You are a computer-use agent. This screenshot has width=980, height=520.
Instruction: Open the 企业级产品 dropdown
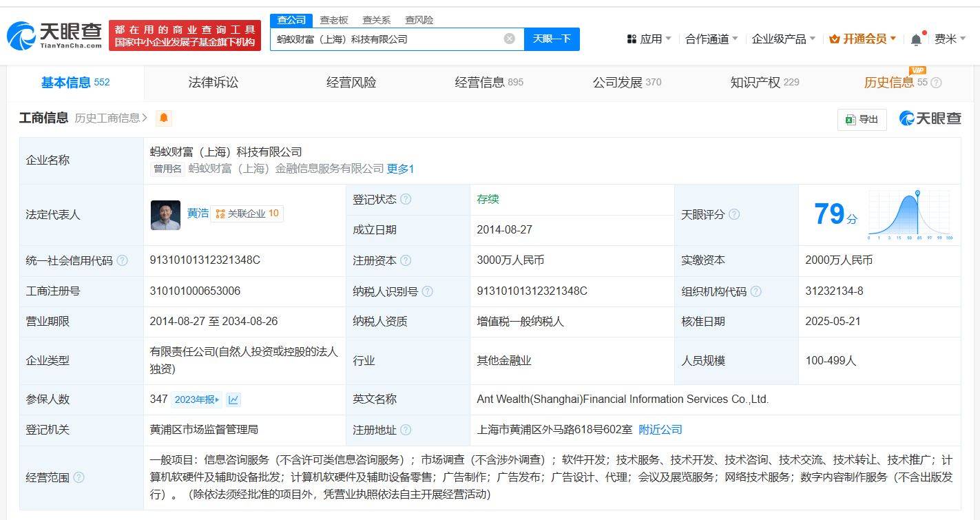(x=784, y=39)
